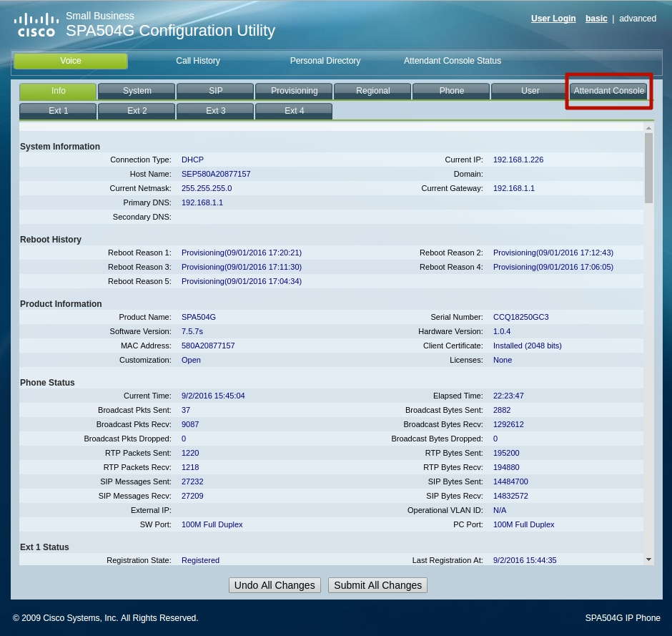The height and width of the screenshot is (636, 672).
Task: Click Primary DNS value 192.168.1.1
Action: tap(202, 203)
